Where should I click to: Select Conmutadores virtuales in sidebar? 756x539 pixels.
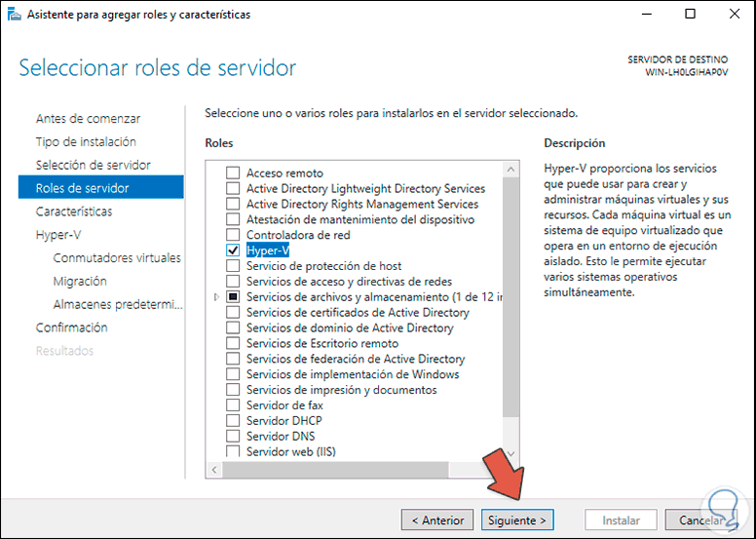click(117, 258)
